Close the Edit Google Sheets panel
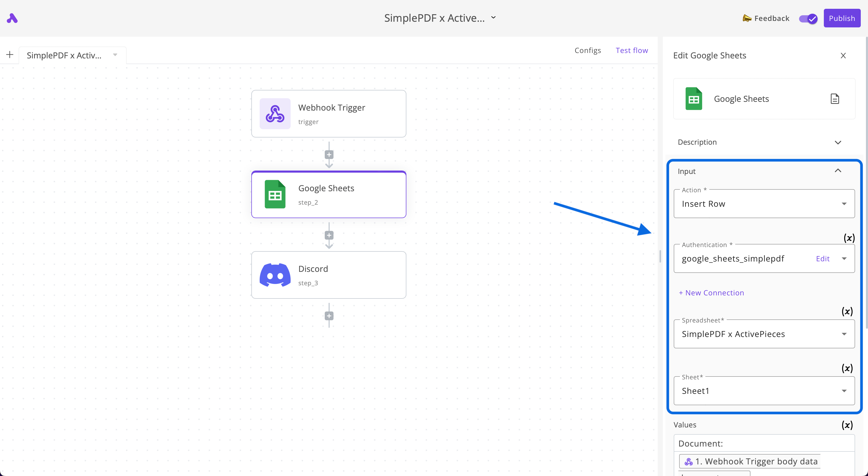 (x=843, y=56)
